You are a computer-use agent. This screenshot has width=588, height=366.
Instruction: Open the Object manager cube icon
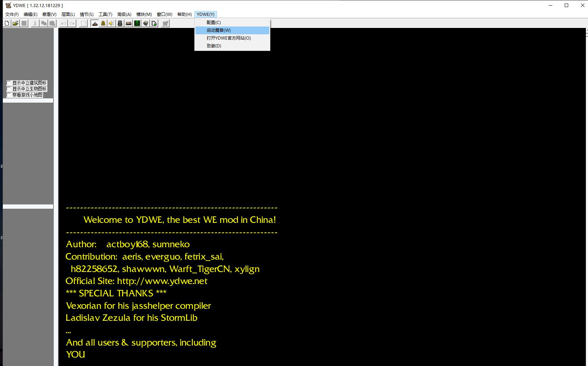[146, 23]
